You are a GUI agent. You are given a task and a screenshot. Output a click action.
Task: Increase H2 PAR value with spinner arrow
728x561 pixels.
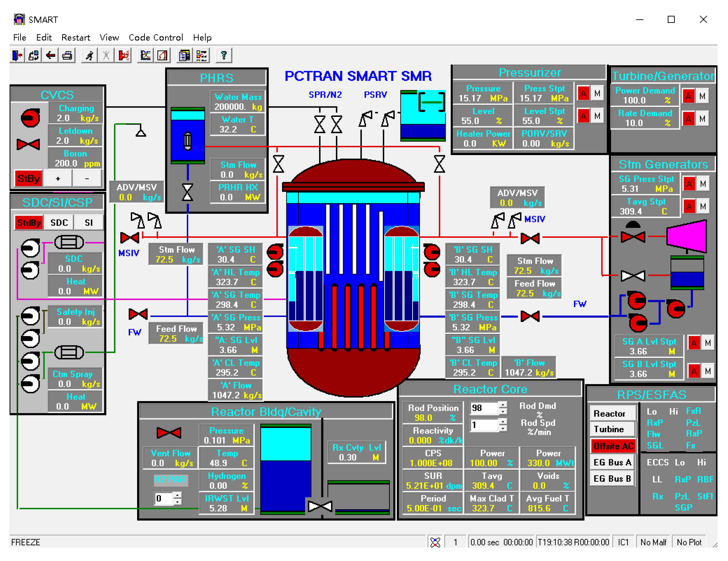click(178, 495)
